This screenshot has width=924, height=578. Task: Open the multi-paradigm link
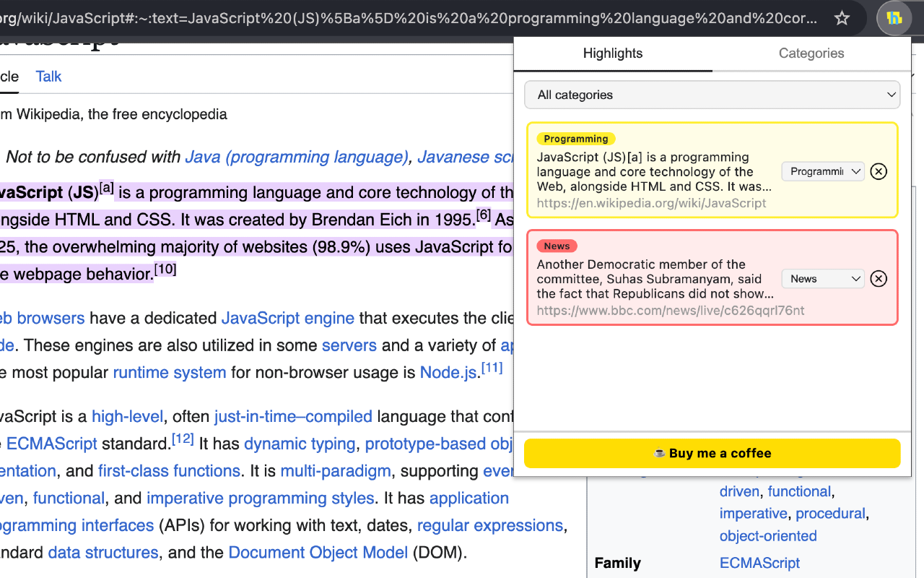[336, 471]
